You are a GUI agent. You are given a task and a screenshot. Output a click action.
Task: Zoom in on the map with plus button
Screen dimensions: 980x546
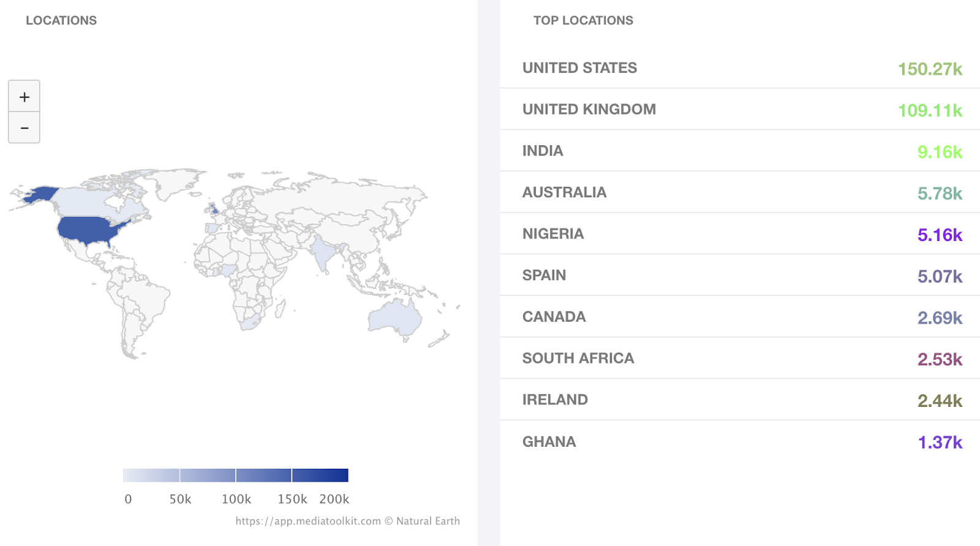[24, 96]
